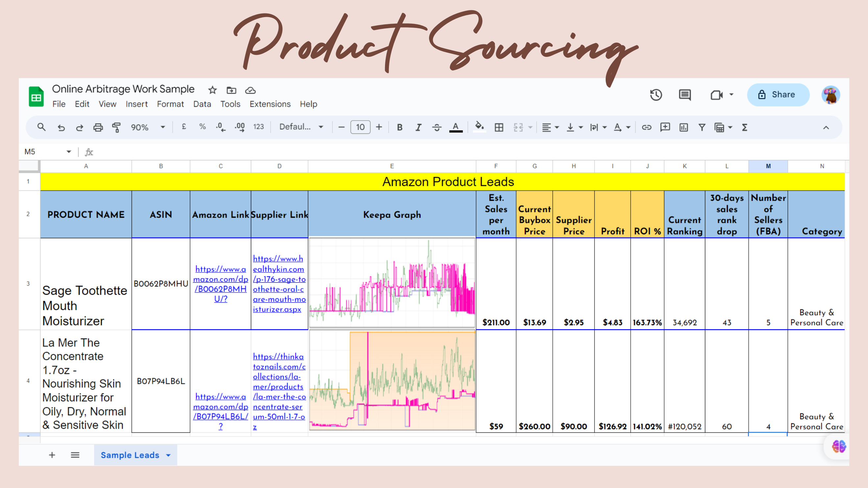The image size is (868, 488).
Task: Click the create filter funnel icon
Action: (x=702, y=127)
